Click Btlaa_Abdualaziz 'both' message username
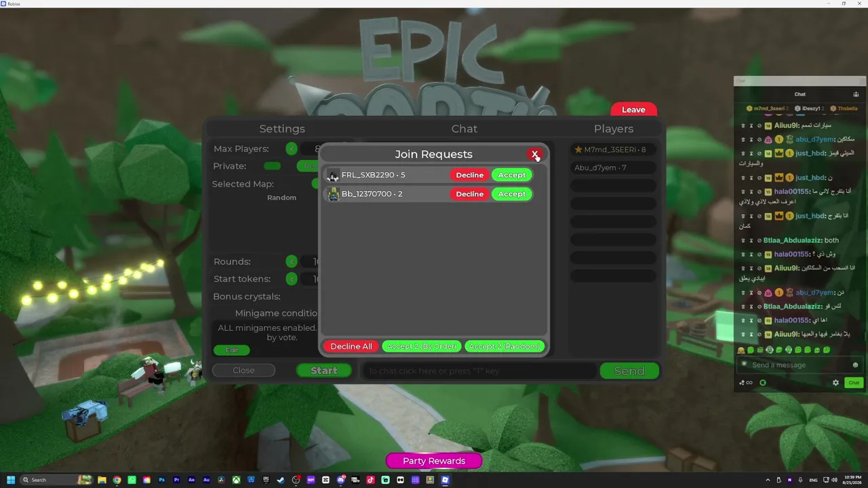 792,240
